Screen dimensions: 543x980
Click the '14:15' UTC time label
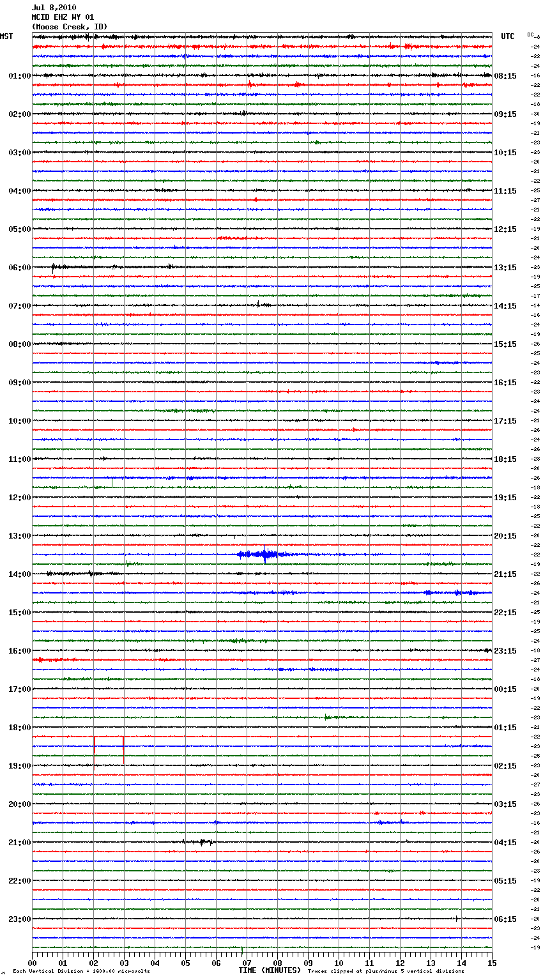coord(505,306)
